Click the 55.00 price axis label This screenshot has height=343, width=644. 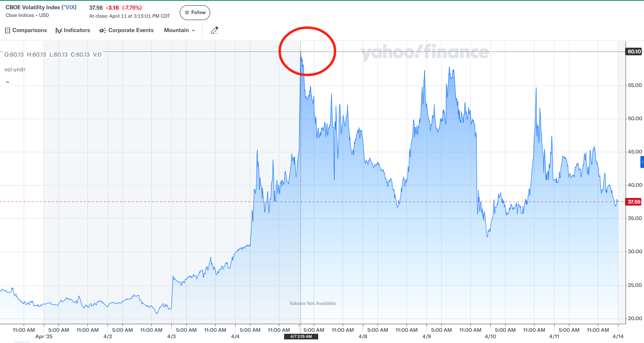[635, 85]
